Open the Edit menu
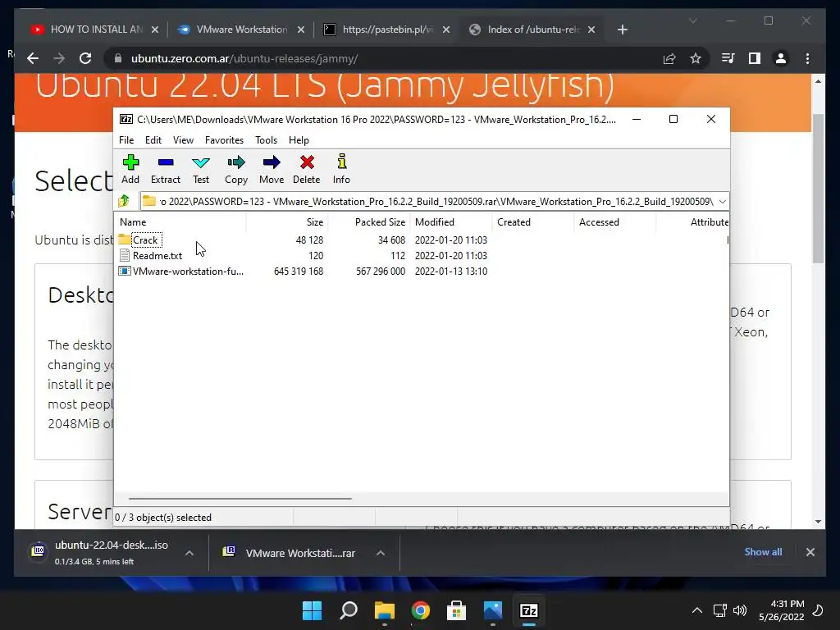Image resolution: width=840 pixels, height=630 pixels. (x=153, y=139)
